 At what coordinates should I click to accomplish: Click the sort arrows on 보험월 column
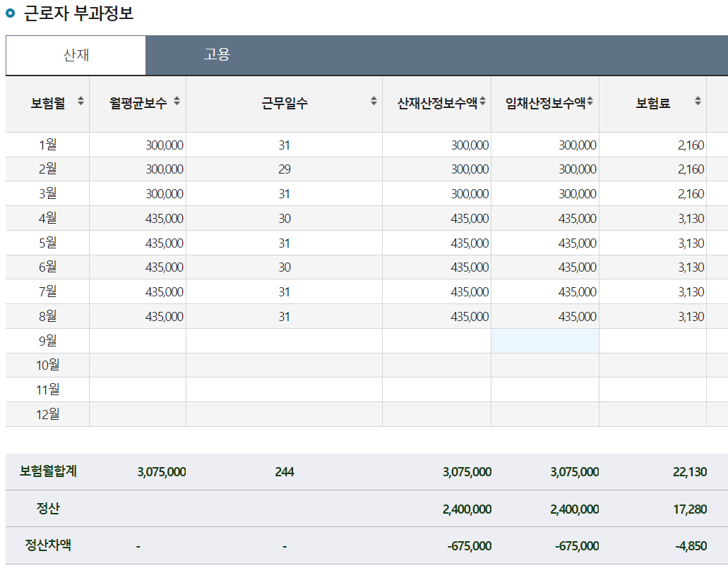coord(80,102)
